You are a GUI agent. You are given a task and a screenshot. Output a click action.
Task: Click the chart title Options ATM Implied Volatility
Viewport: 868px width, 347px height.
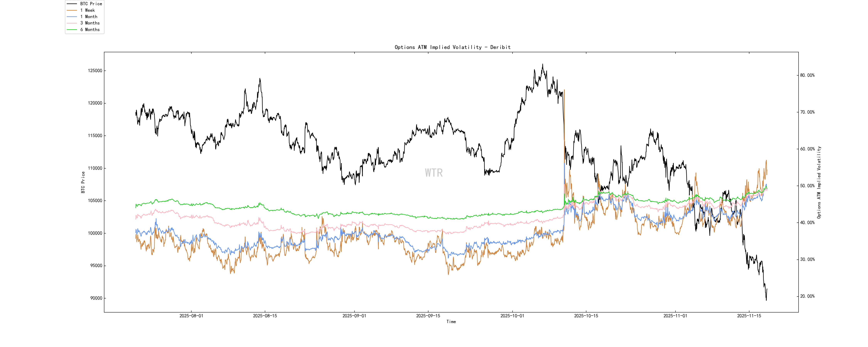(x=453, y=47)
